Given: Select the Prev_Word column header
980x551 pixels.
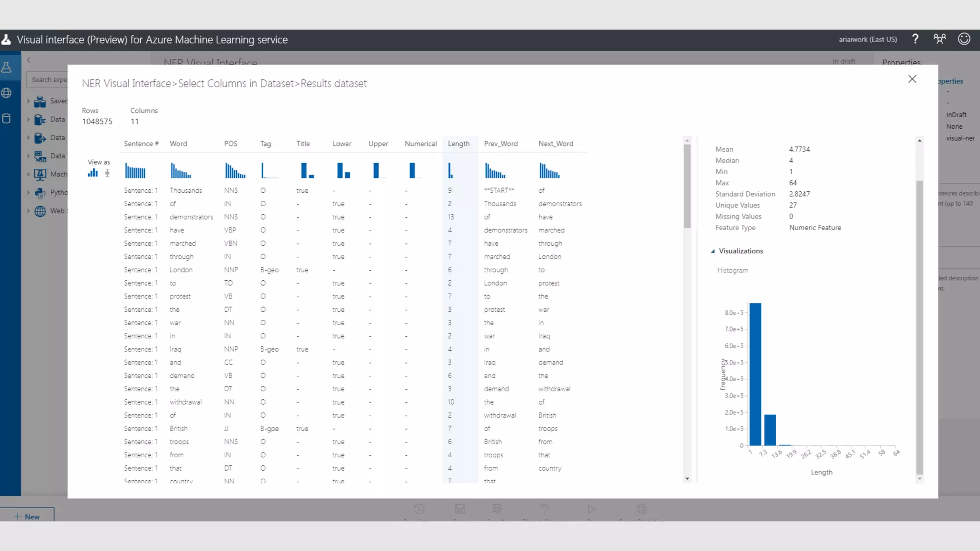Looking at the screenshot, I should pyautogui.click(x=501, y=143).
